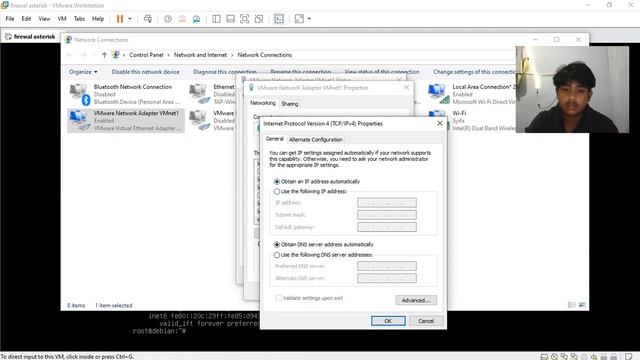Open the View menu in VMware
640x360 pixels.
pyautogui.click(x=44, y=19)
